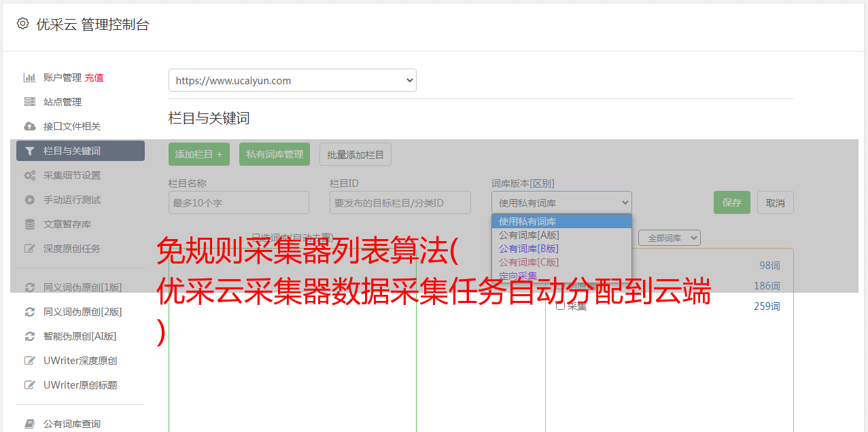Open the https://www.ucaiyun.com site dropdown
Viewport: 868px width, 432px height.
click(292, 80)
